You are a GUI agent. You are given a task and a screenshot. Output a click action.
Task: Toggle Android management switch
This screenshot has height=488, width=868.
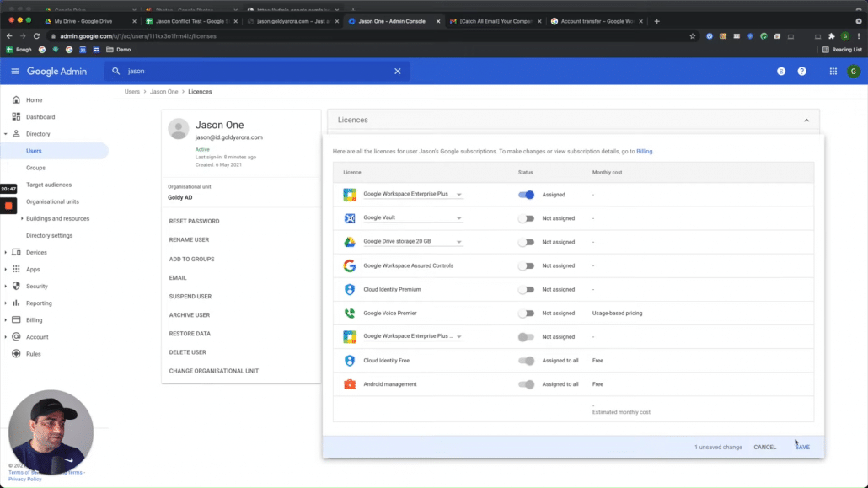(x=526, y=383)
